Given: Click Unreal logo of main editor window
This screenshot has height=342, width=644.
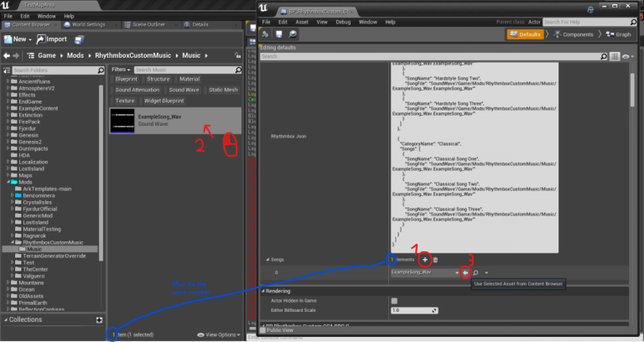Looking at the screenshot, I should tap(6, 5).
